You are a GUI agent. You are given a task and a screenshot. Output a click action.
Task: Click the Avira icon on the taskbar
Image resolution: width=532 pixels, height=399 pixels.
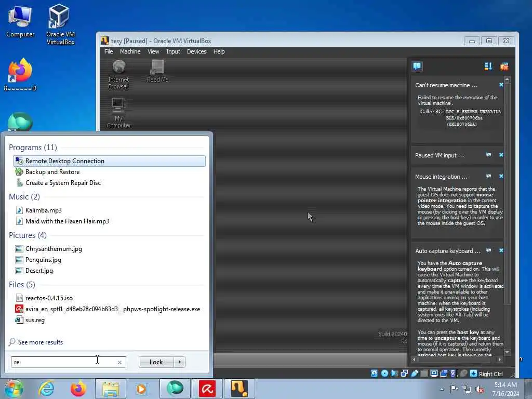pyautogui.click(x=207, y=389)
